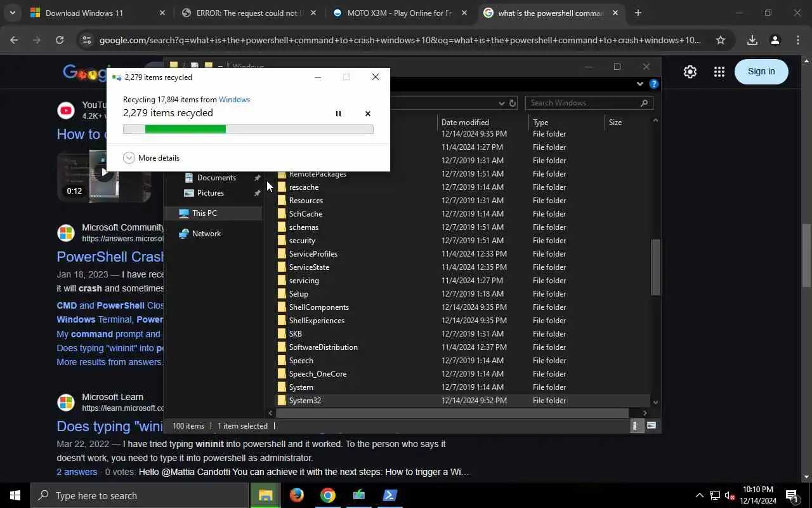Open Help in File Explorer
812x508 pixels.
pyautogui.click(x=654, y=84)
